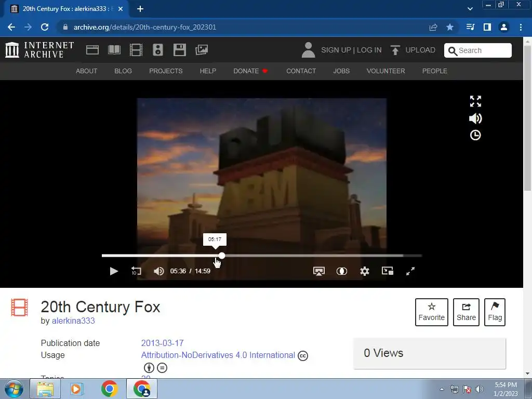Toggle theater mode arrows icon beside video

click(475, 101)
